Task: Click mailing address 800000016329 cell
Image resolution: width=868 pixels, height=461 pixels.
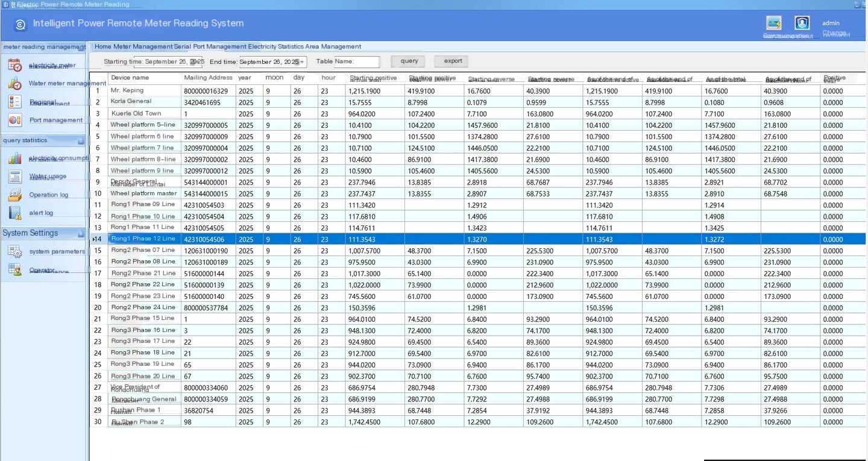Action: [x=208, y=91]
